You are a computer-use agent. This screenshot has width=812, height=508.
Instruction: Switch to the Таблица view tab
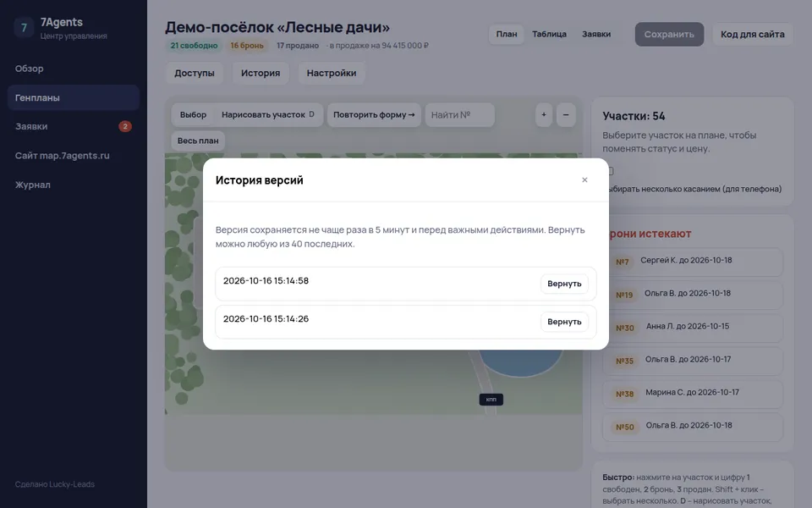tap(550, 34)
